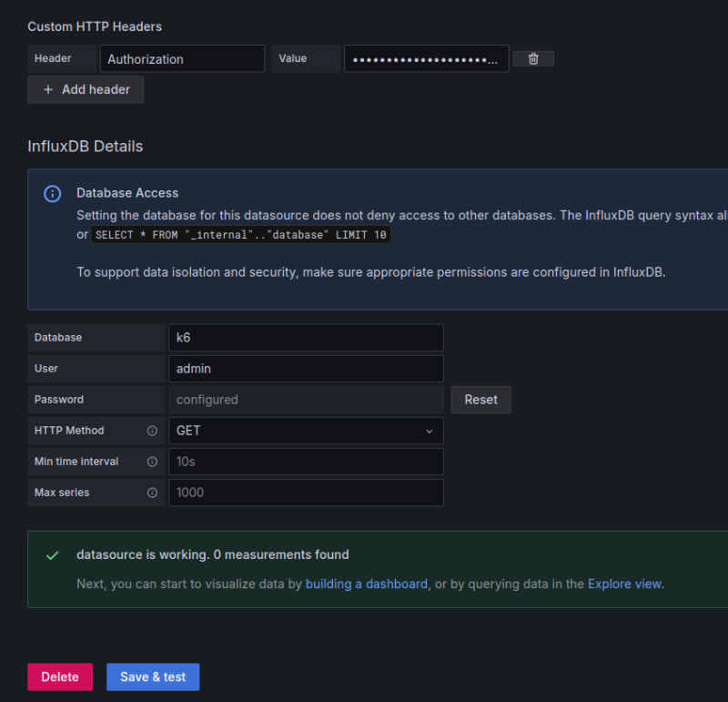This screenshot has width=728, height=702.
Task: Click the red Delete button
Action: (x=60, y=677)
